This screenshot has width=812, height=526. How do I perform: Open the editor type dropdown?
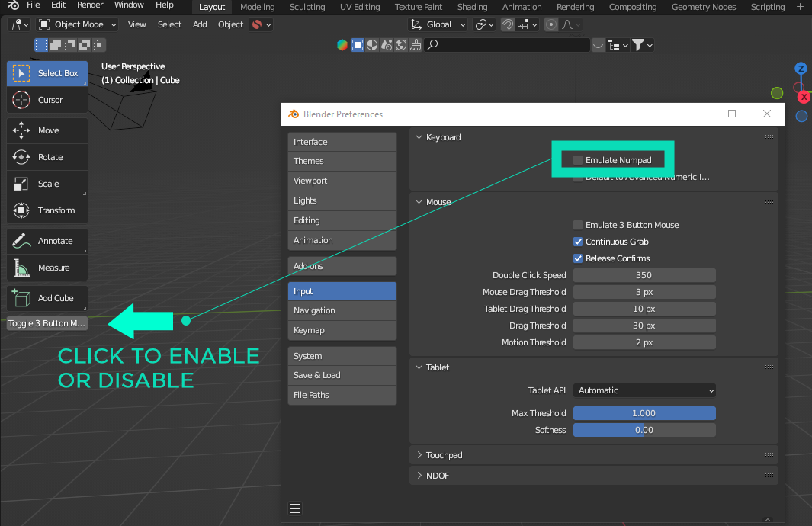(x=19, y=24)
